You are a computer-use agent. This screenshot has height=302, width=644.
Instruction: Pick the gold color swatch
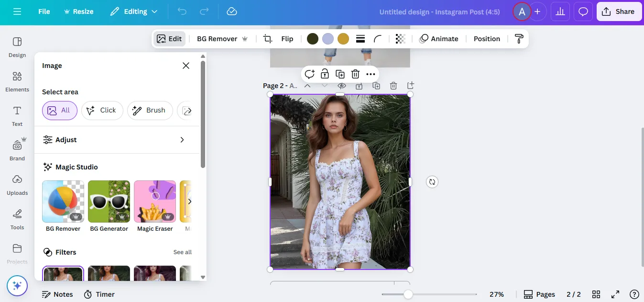pos(343,39)
